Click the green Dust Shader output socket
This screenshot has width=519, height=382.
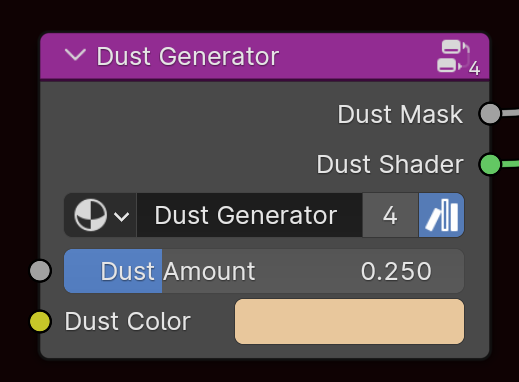[490, 164]
